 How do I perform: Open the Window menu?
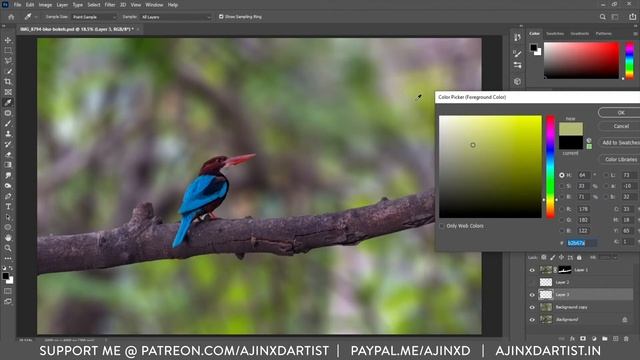[154, 5]
